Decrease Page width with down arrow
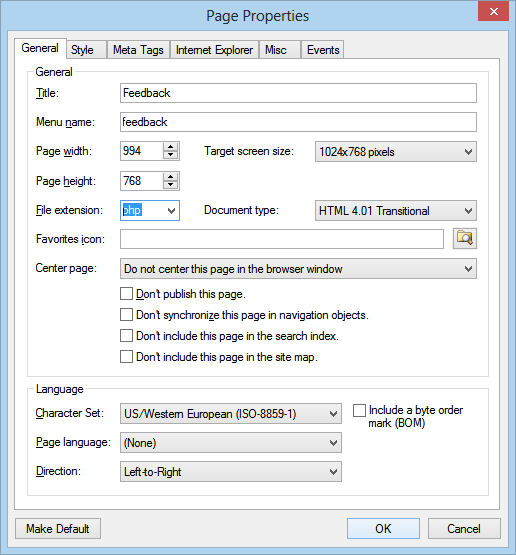516x555 pixels. (171, 155)
